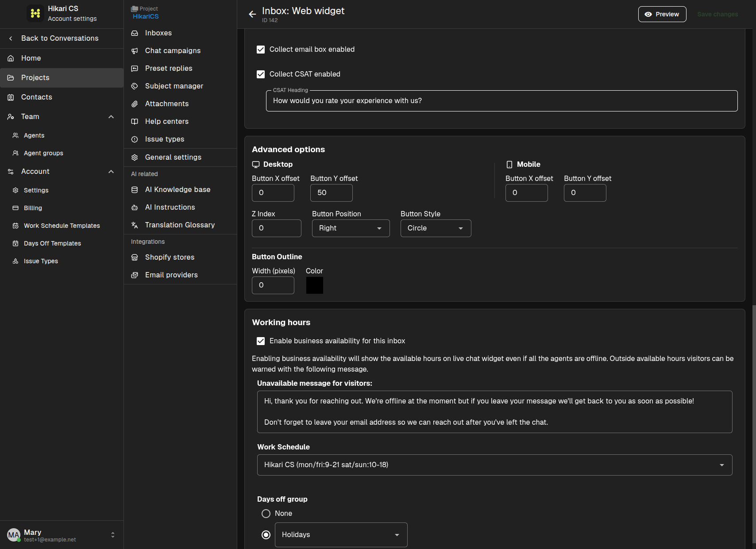The height and width of the screenshot is (549, 756).
Task: Go to Home in sidebar
Action: (62, 58)
